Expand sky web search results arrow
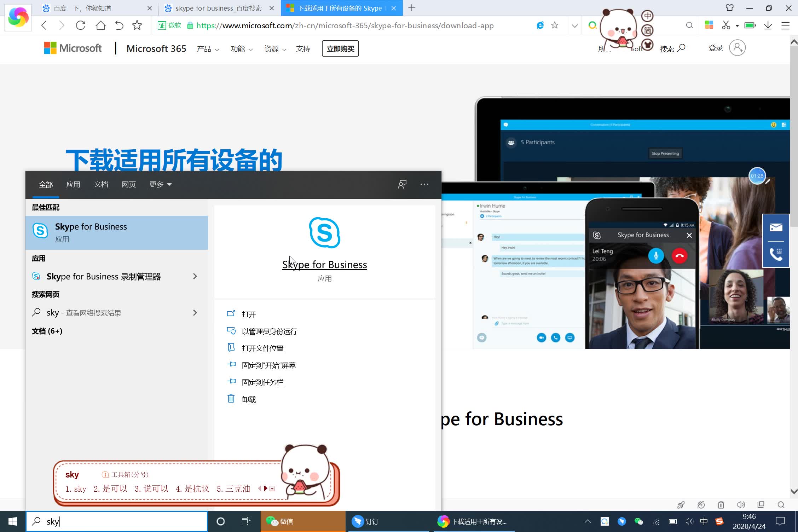 [195, 313]
